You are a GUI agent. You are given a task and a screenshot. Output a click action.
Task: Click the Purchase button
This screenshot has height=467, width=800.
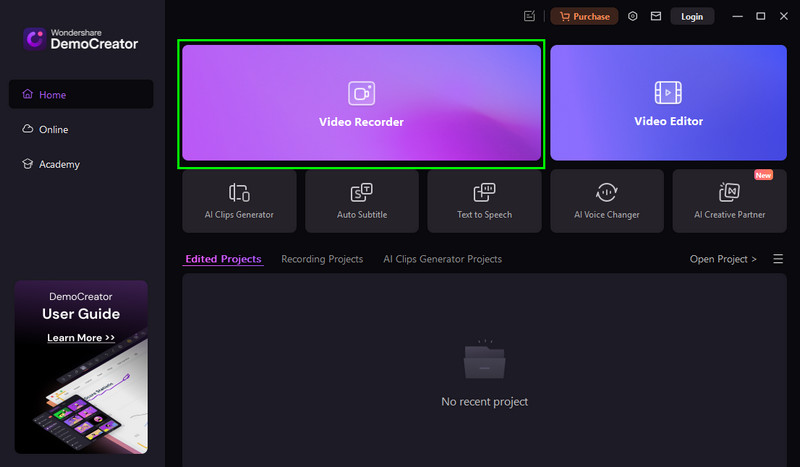coord(584,16)
